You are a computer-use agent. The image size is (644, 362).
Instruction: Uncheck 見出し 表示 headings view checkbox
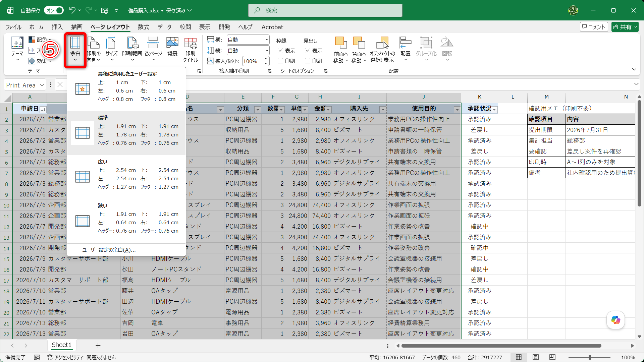point(307,51)
